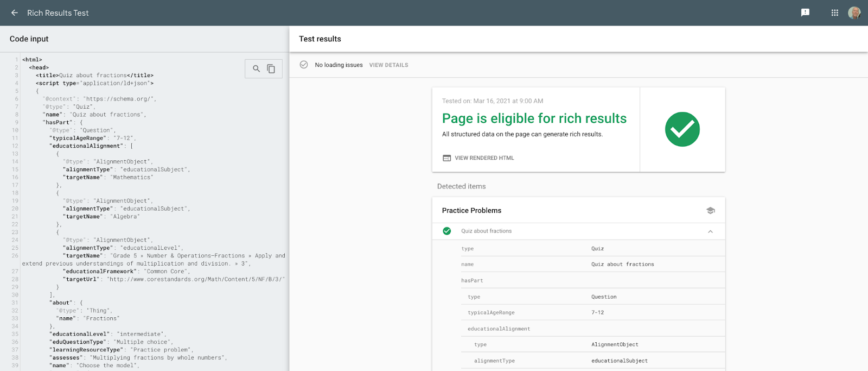Search within the code input
Image resolution: width=868 pixels, height=371 pixels.
point(256,68)
